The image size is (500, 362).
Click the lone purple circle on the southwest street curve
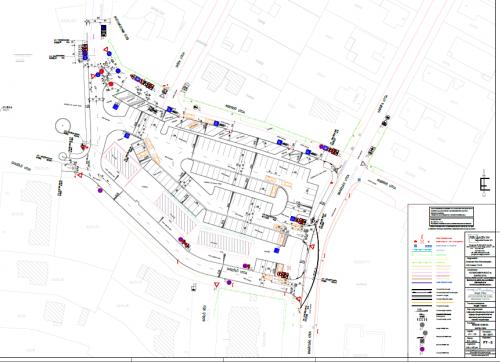pyautogui.click(x=100, y=190)
